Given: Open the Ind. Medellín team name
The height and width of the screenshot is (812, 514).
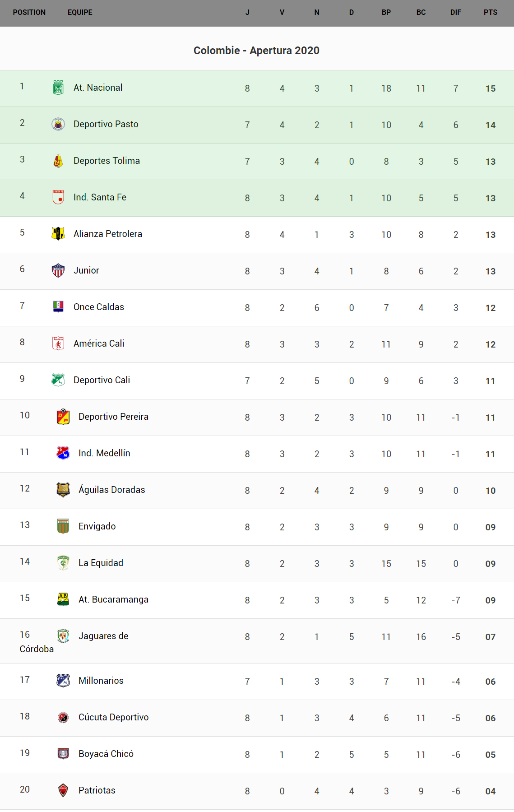Looking at the screenshot, I should tap(104, 453).
